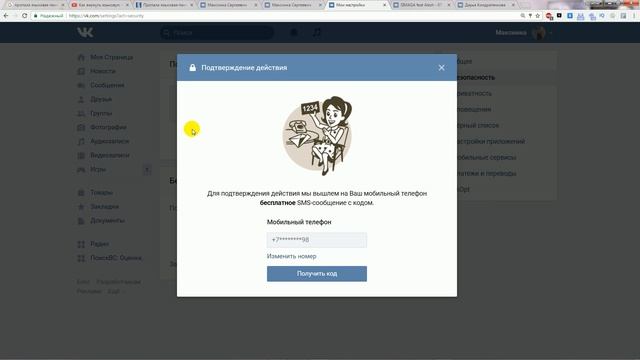The width and height of the screenshot is (640, 360).
Task: Open Группы in sidebar
Action: (101, 113)
